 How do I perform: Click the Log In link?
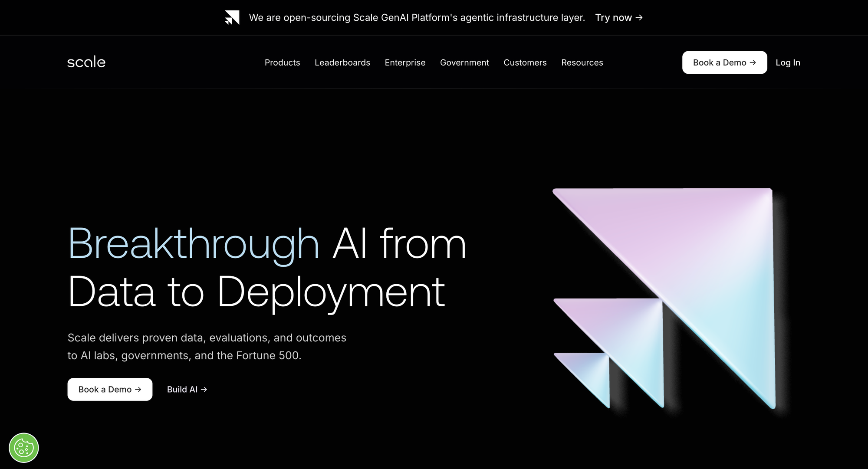pos(788,62)
